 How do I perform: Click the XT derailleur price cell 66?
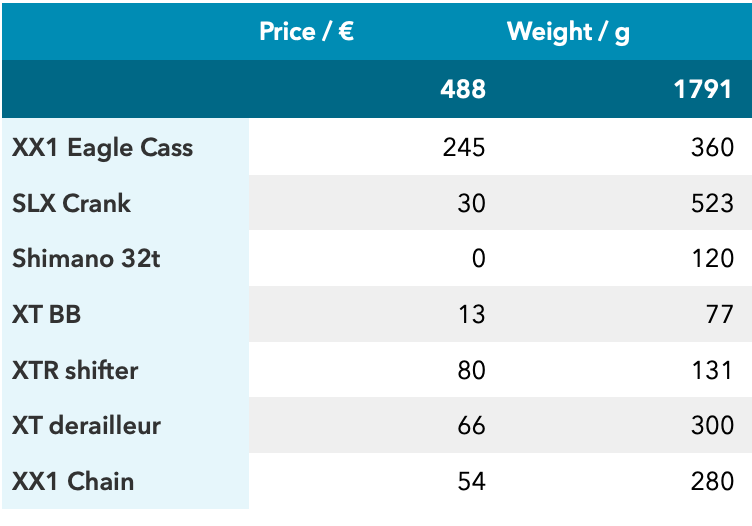click(x=471, y=426)
